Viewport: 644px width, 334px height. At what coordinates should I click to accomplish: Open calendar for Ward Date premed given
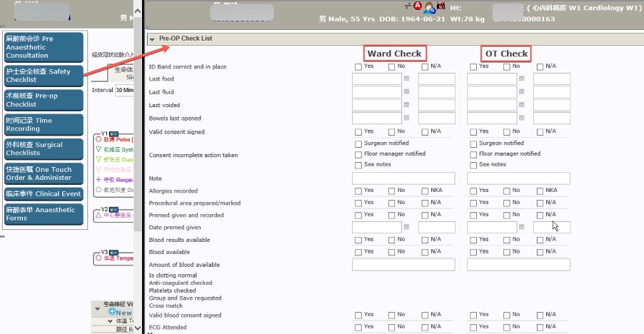(406, 227)
